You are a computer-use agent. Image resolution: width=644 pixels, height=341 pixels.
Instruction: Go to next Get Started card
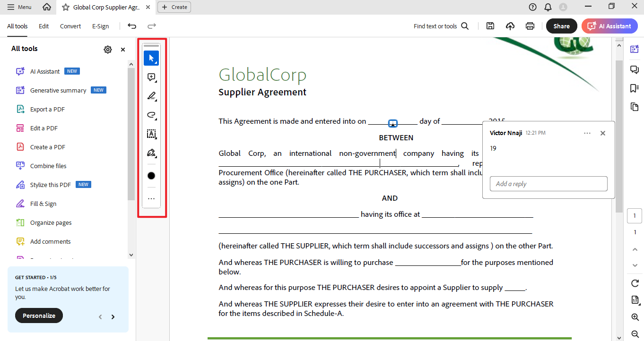click(x=113, y=317)
